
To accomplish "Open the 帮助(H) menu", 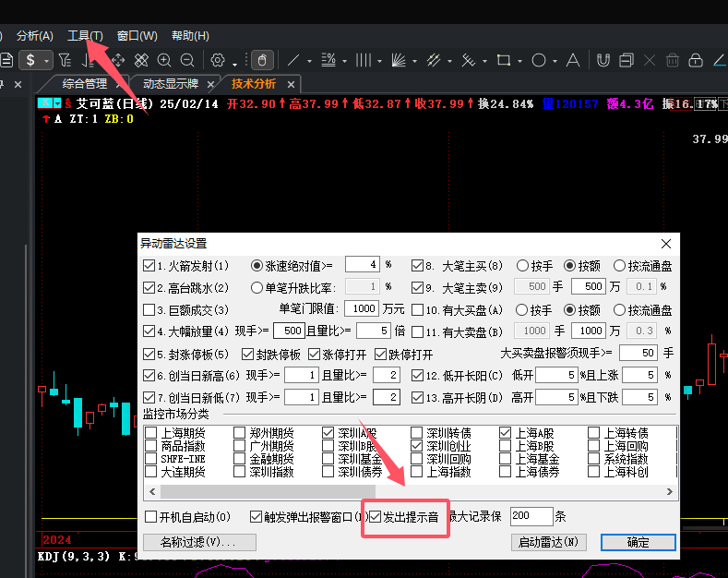I will (x=190, y=36).
